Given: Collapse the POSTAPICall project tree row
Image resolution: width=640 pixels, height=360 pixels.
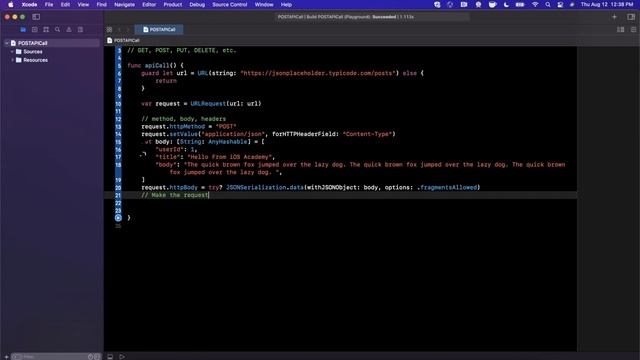Looking at the screenshot, I should coord(7,43).
